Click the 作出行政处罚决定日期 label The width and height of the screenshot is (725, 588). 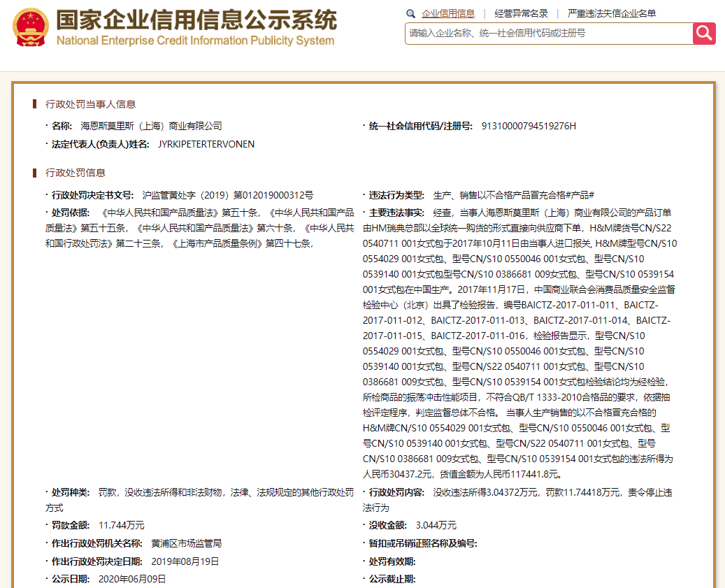(96, 561)
